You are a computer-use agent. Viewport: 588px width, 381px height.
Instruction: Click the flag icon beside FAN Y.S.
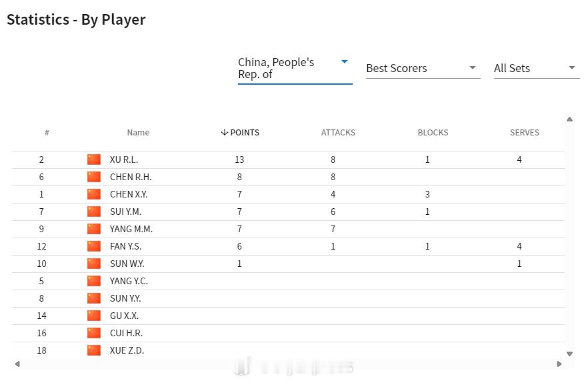point(94,246)
